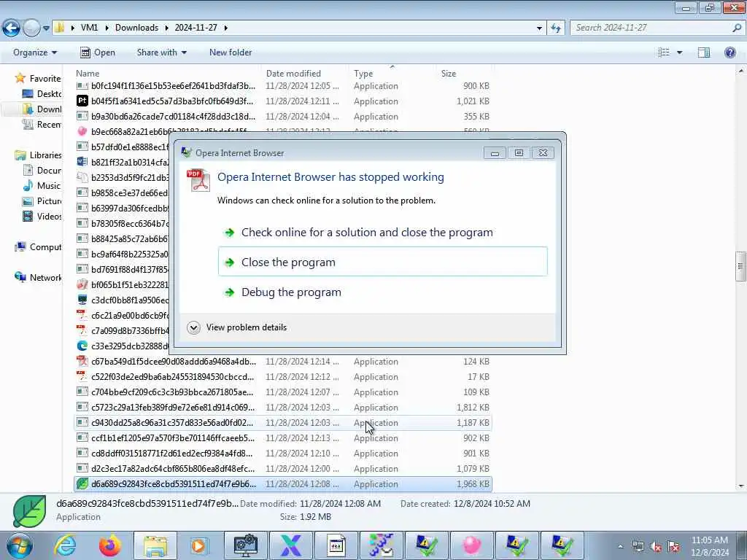Select file ccf1b1ef1205e97a570f3be701146ffcaeeb5

point(284,438)
